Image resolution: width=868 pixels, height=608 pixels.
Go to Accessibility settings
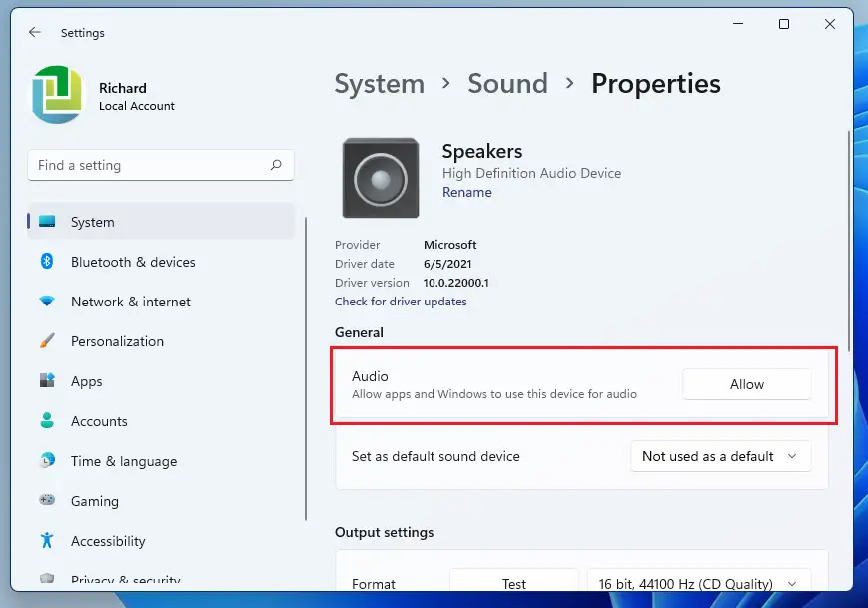[x=161, y=540]
